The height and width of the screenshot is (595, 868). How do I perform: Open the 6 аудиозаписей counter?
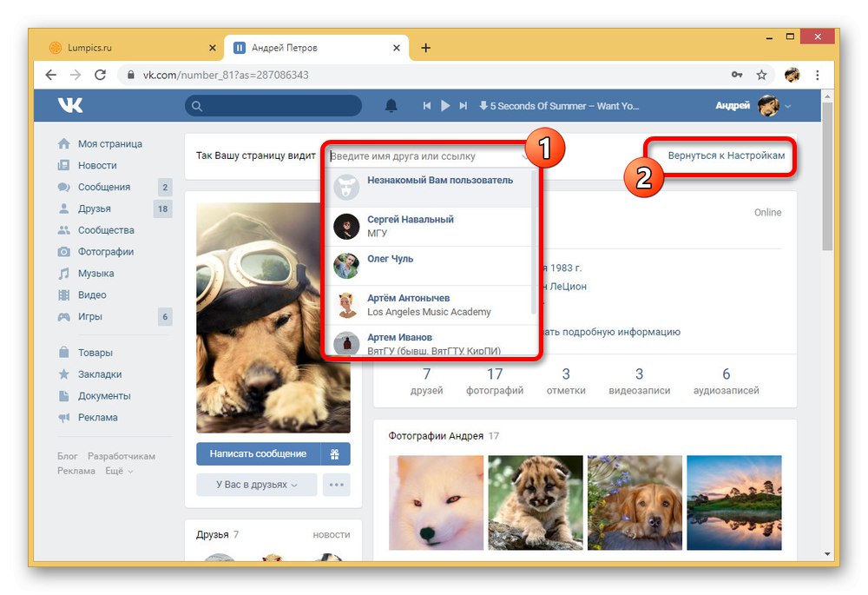coord(727,381)
